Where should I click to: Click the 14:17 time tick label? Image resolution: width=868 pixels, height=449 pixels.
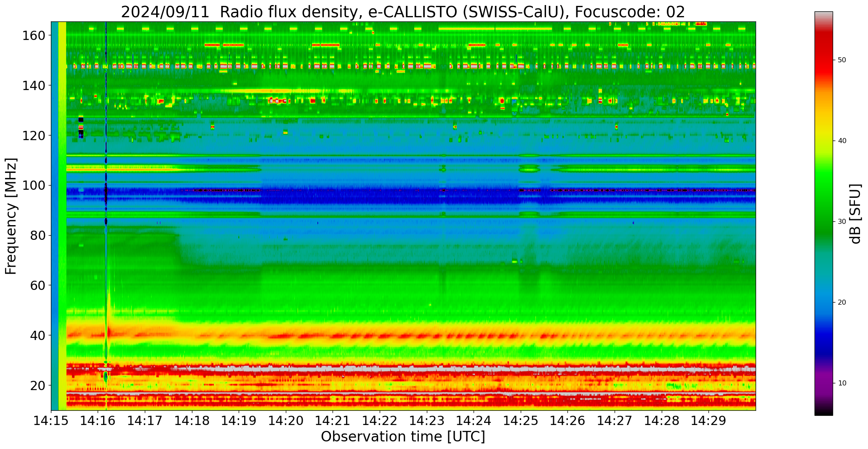pyautogui.click(x=145, y=420)
